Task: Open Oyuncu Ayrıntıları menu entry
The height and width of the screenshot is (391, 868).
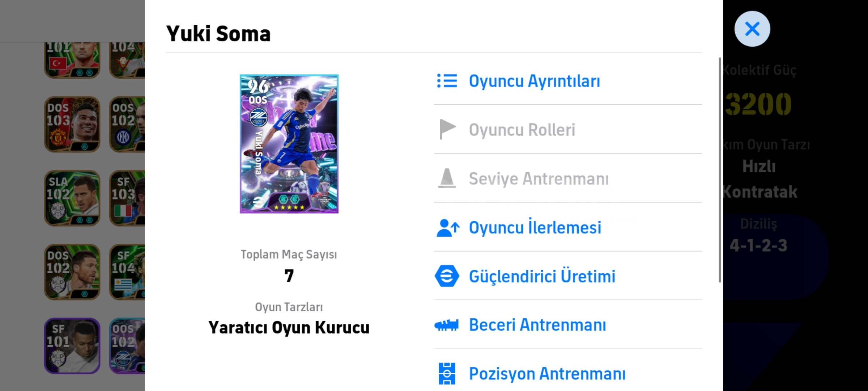Action: tap(534, 81)
